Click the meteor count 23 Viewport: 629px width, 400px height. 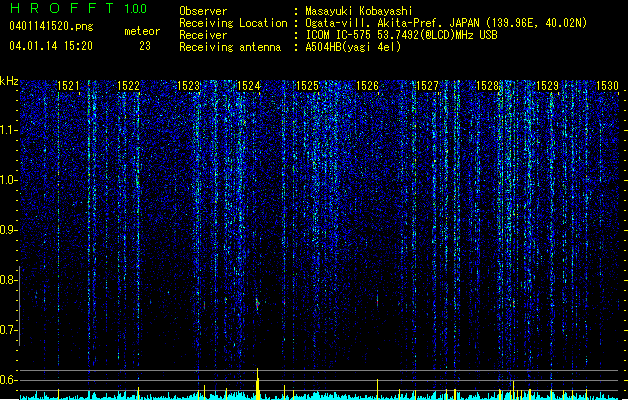coord(145,46)
